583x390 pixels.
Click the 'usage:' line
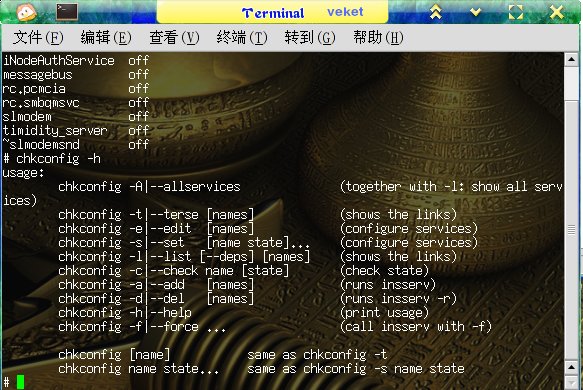tap(23, 173)
